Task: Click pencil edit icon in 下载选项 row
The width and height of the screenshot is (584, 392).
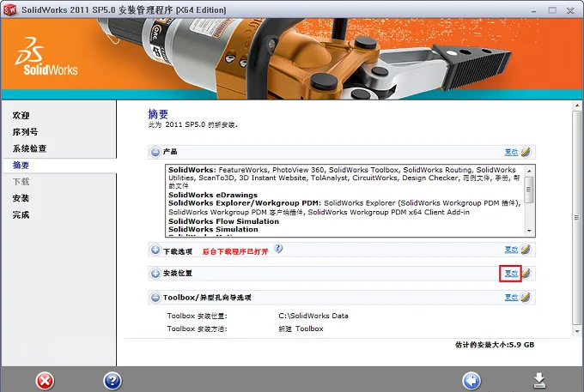Action: coord(526,250)
